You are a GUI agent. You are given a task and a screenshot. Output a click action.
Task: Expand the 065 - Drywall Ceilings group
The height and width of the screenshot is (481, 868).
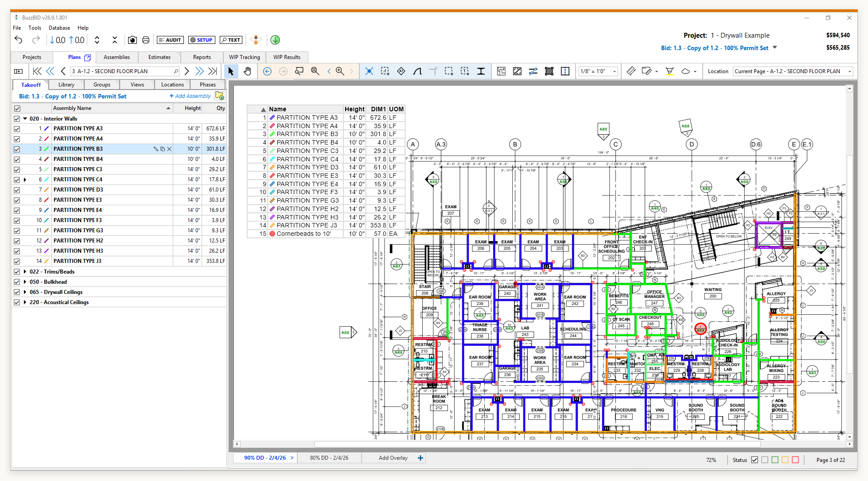pyautogui.click(x=25, y=292)
